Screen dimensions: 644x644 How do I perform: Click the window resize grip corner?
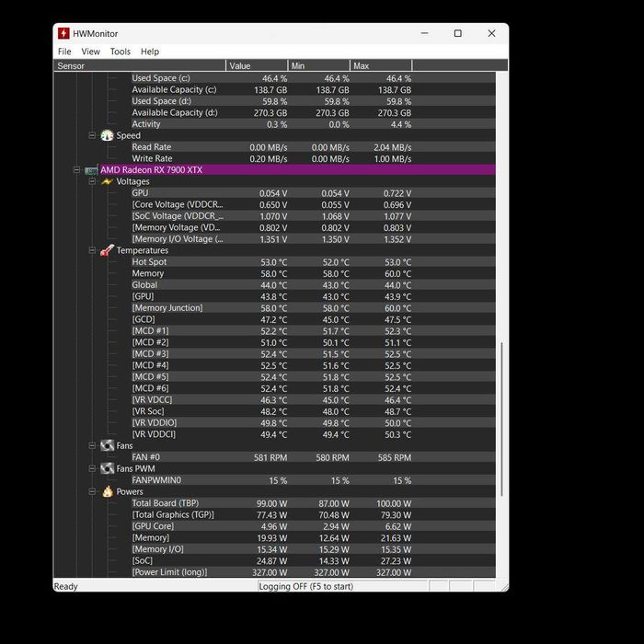tap(504, 587)
